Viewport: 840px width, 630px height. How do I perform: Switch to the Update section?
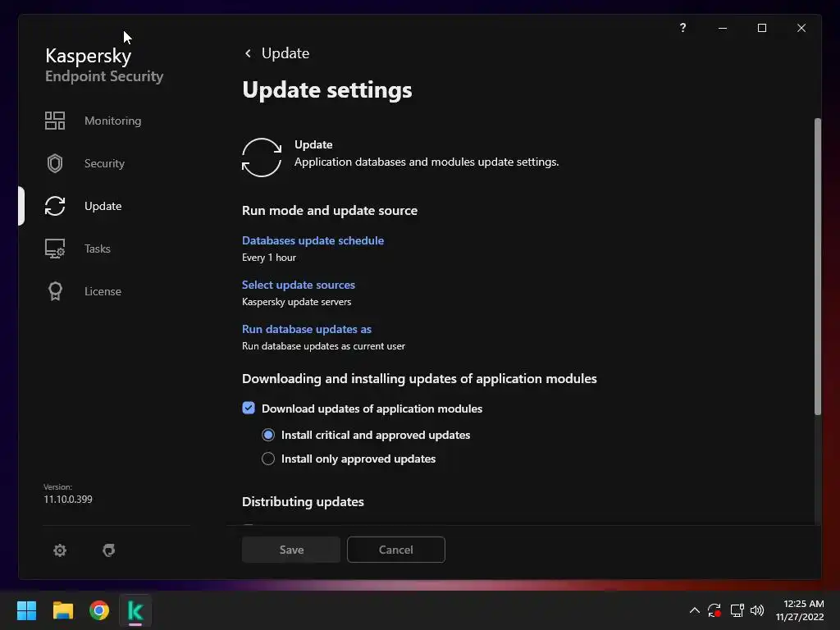click(103, 206)
